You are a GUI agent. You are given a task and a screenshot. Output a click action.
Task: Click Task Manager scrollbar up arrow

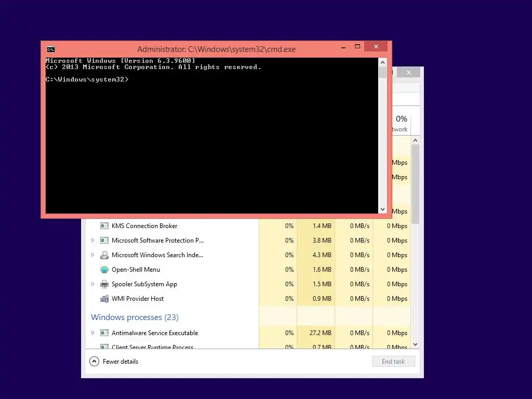coord(415,140)
